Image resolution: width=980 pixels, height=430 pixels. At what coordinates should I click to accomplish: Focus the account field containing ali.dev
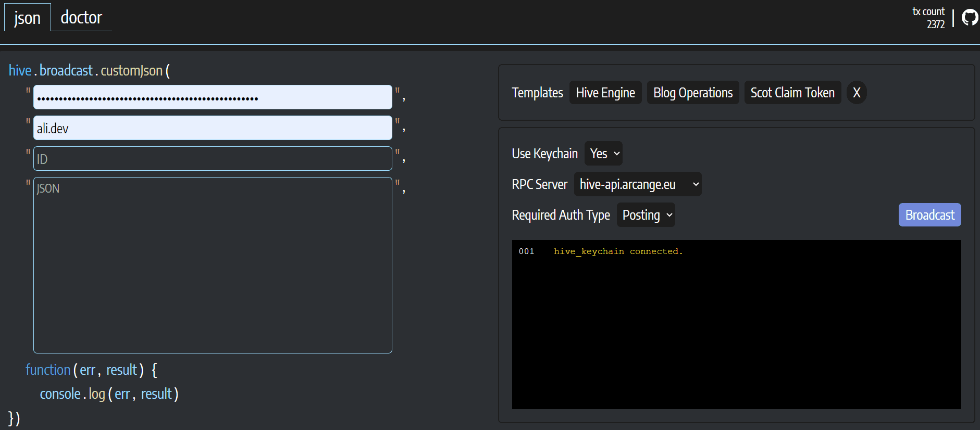[213, 128]
